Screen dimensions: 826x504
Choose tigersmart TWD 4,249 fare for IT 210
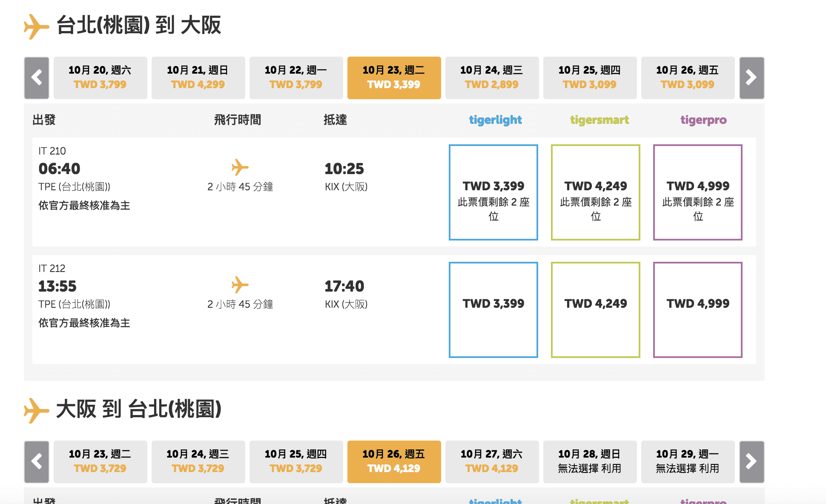point(596,192)
